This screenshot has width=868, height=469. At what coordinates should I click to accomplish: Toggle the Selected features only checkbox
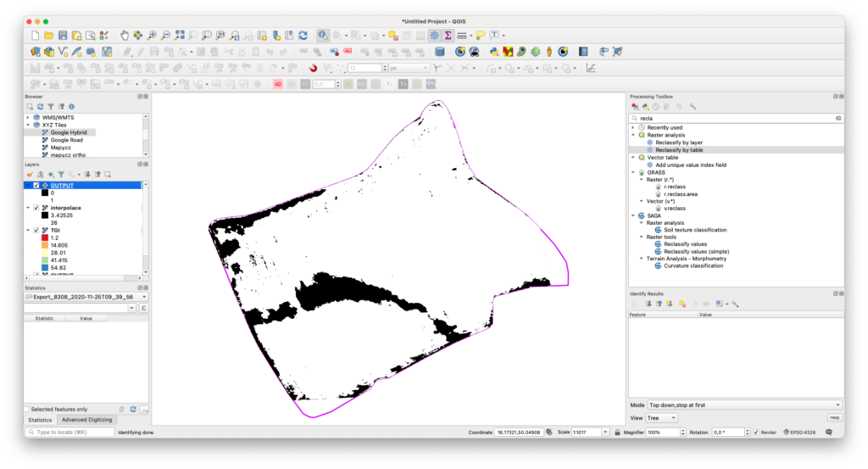coord(28,409)
